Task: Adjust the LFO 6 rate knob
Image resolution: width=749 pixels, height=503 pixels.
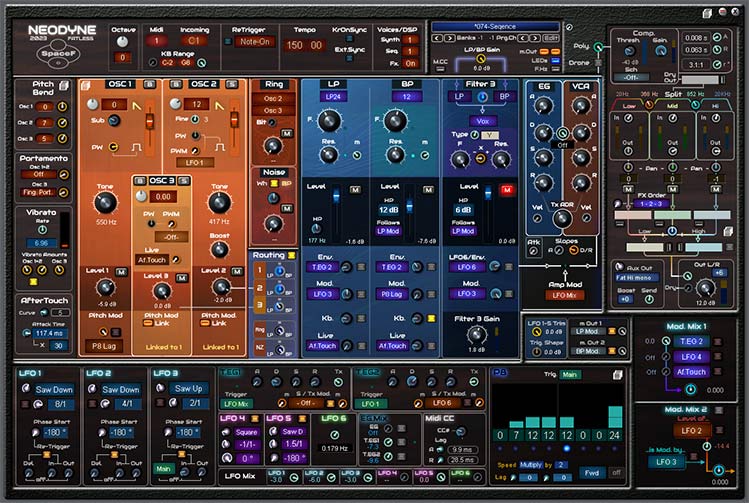Action: pos(335,435)
